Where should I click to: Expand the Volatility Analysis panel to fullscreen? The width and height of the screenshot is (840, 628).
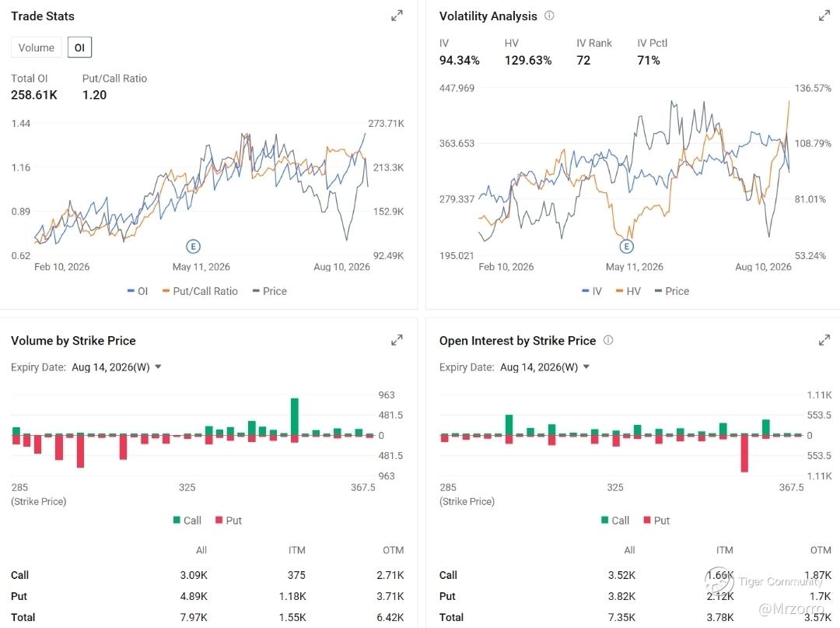tap(824, 16)
